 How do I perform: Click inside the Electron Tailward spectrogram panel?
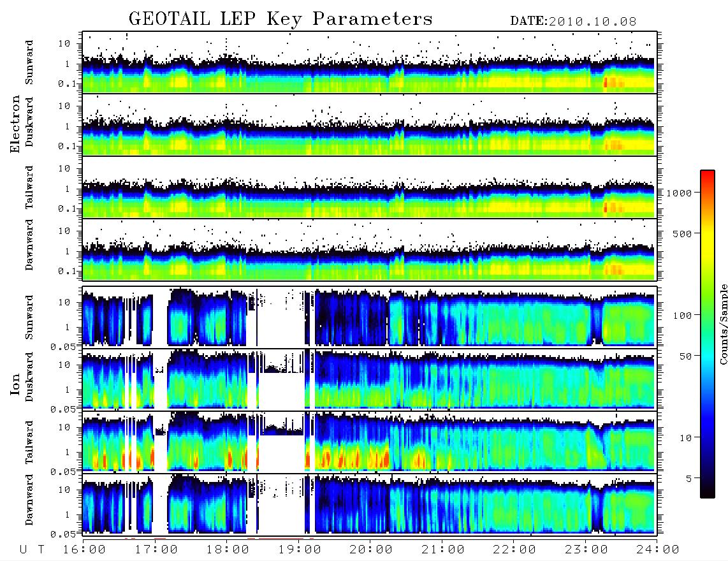pos(370,187)
